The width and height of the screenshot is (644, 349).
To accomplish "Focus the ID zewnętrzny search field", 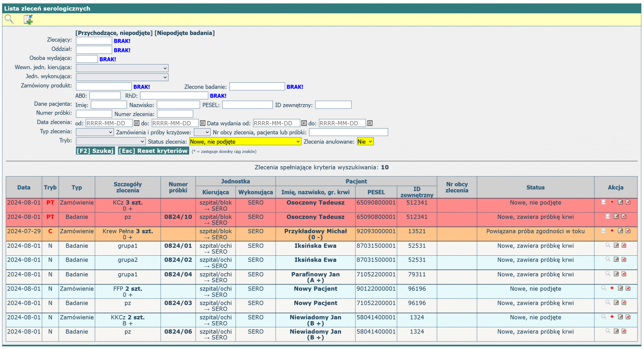I will [334, 105].
